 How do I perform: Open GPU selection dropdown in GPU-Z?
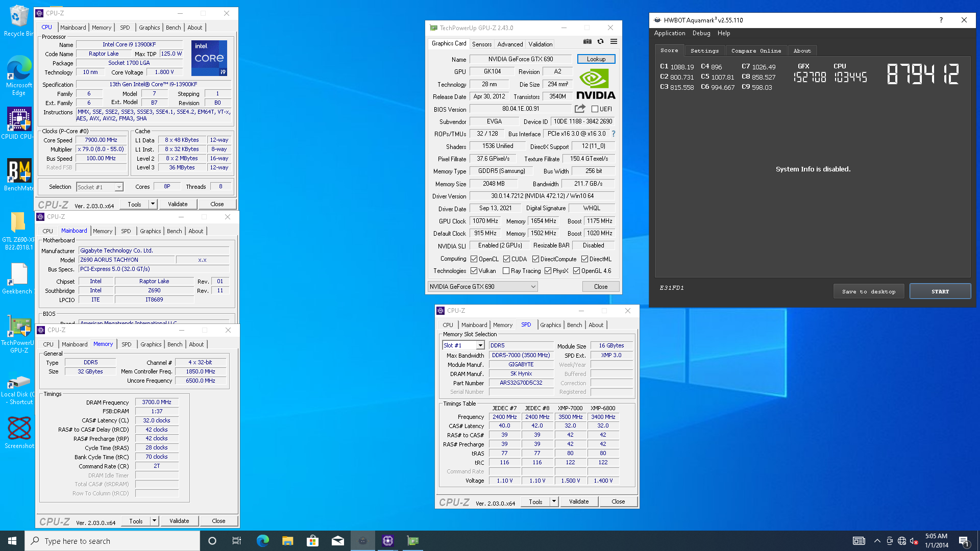(x=483, y=287)
